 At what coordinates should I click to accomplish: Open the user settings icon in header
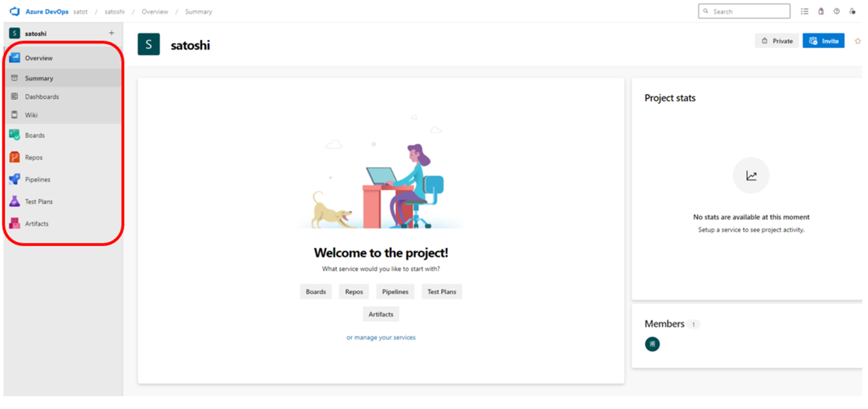point(852,11)
